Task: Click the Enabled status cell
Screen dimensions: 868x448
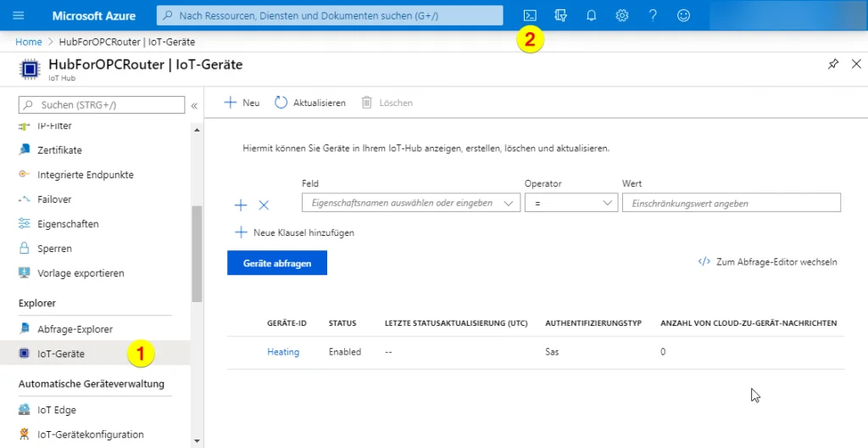Action: point(345,351)
